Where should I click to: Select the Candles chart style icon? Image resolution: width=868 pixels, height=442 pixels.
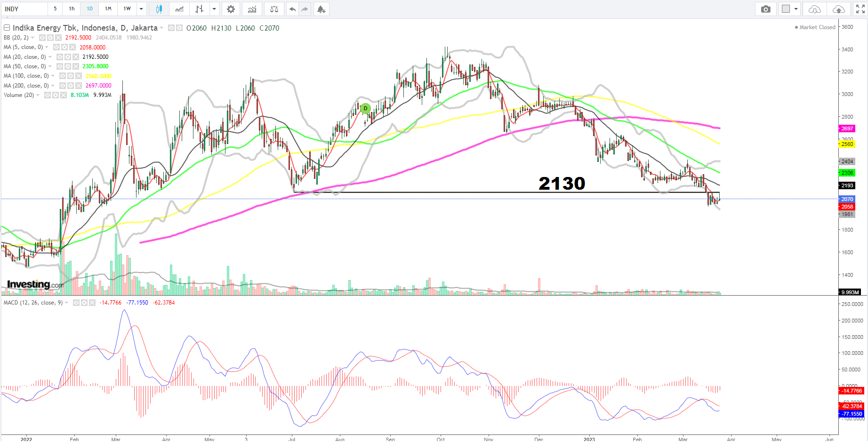coord(159,9)
